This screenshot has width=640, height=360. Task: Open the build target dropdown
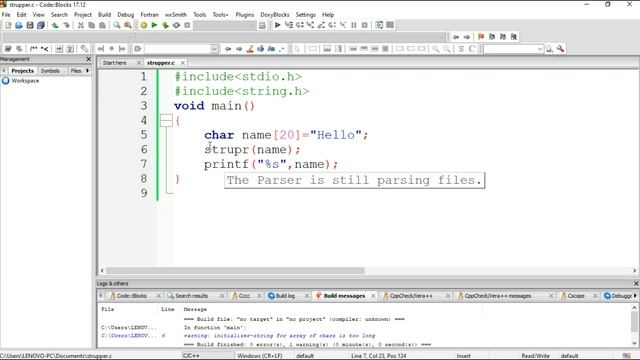tap(224, 25)
